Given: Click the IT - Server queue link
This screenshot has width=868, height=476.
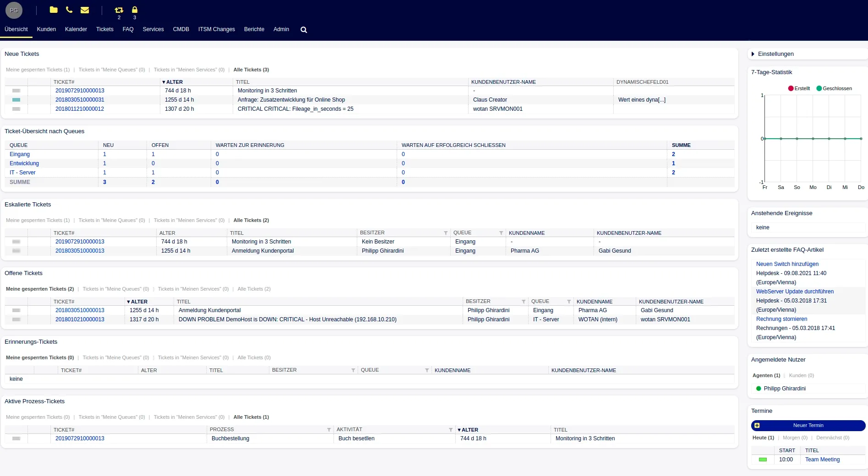Looking at the screenshot, I should 22,173.
